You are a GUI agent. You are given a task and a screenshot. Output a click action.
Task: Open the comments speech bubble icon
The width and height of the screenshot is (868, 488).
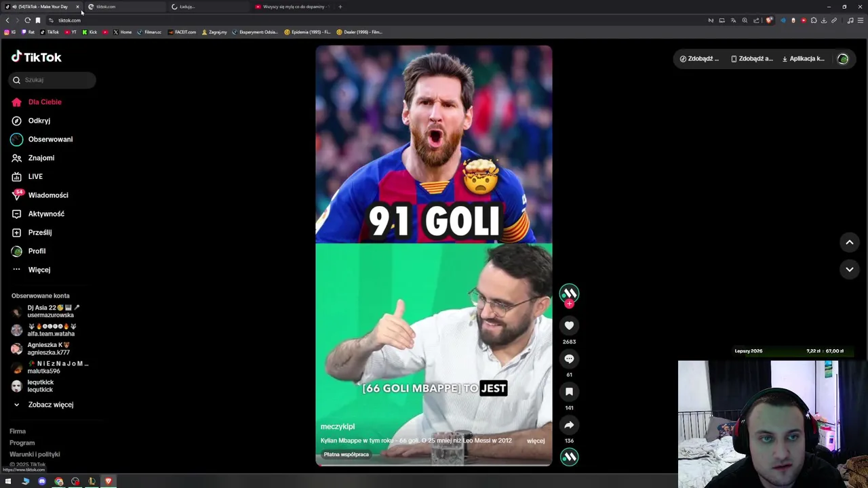pyautogui.click(x=569, y=359)
